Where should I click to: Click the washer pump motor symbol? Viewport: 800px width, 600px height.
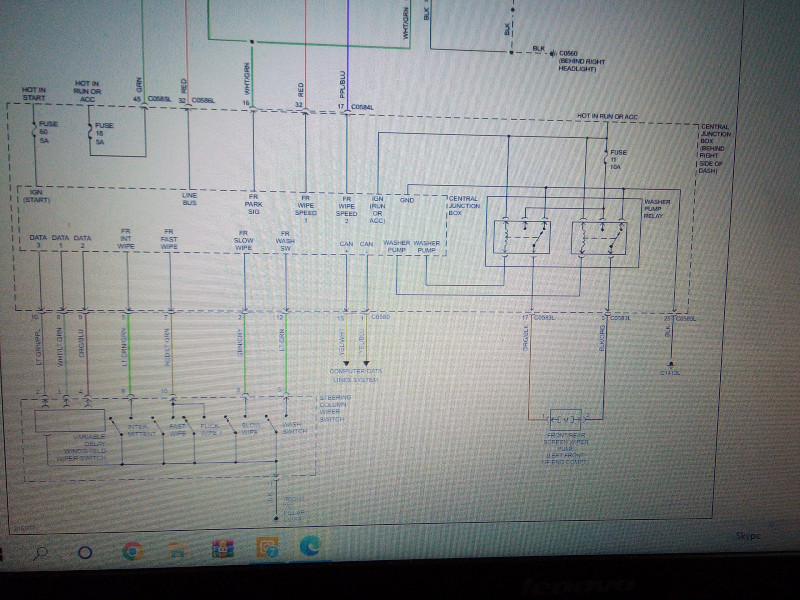click(565, 420)
